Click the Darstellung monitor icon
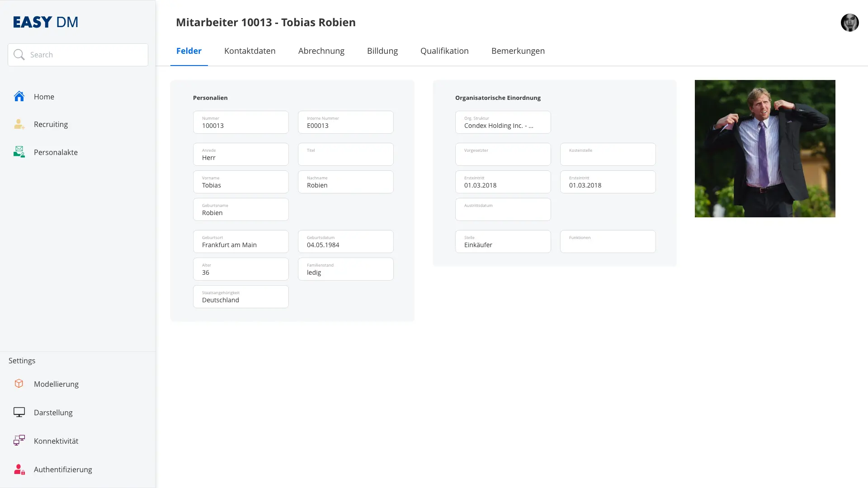This screenshot has height=488, width=868. 19,412
